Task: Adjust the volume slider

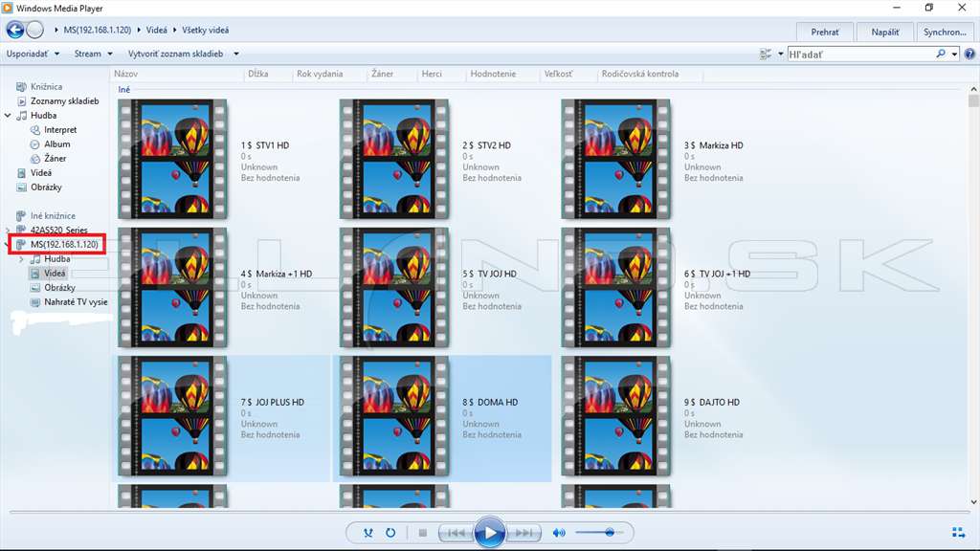Action: point(599,532)
